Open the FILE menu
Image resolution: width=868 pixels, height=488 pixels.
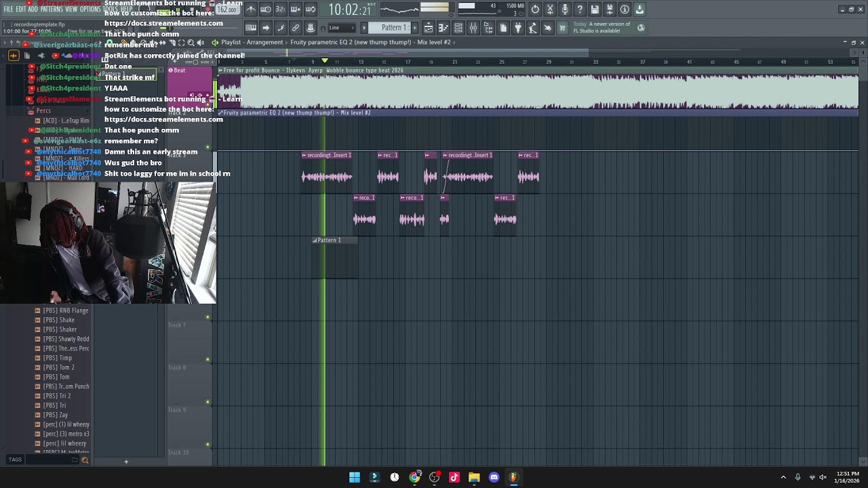(8, 9)
